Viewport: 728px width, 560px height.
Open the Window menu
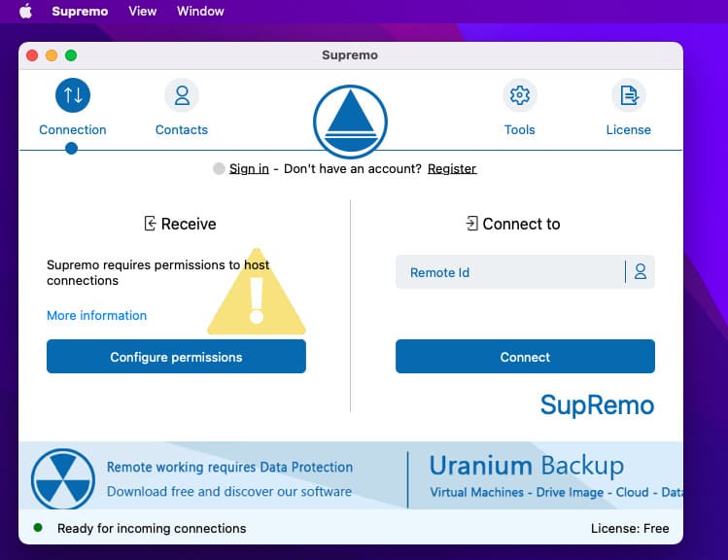point(200,11)
